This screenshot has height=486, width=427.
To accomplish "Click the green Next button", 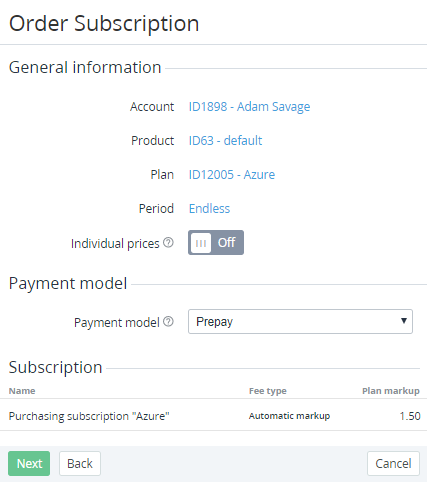I will click(29, 463).
